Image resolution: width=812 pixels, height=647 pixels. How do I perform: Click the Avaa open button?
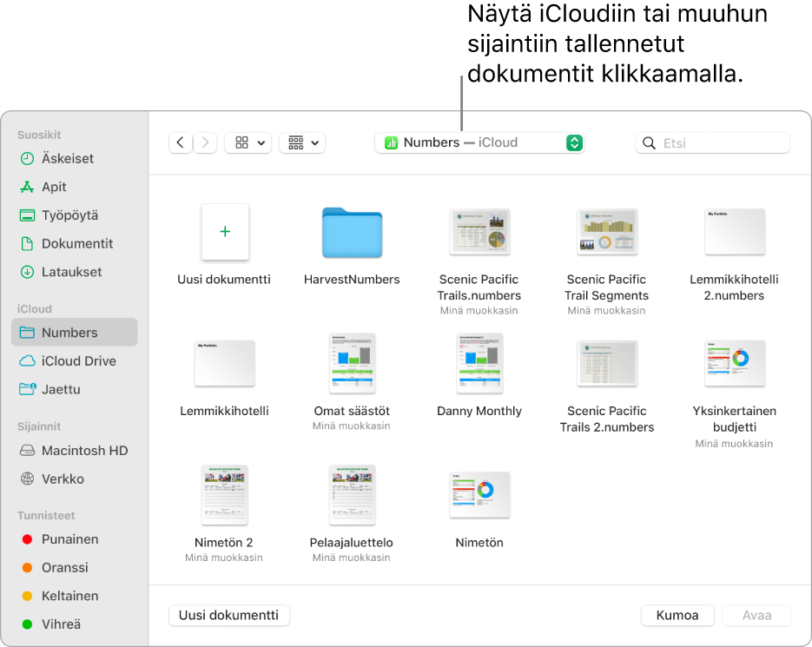point(756,616)
